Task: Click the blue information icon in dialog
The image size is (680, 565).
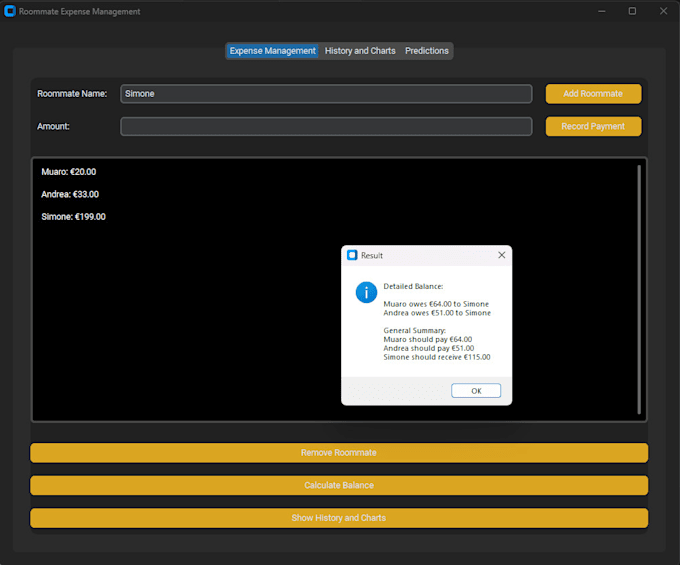Action: pos(365,292)
